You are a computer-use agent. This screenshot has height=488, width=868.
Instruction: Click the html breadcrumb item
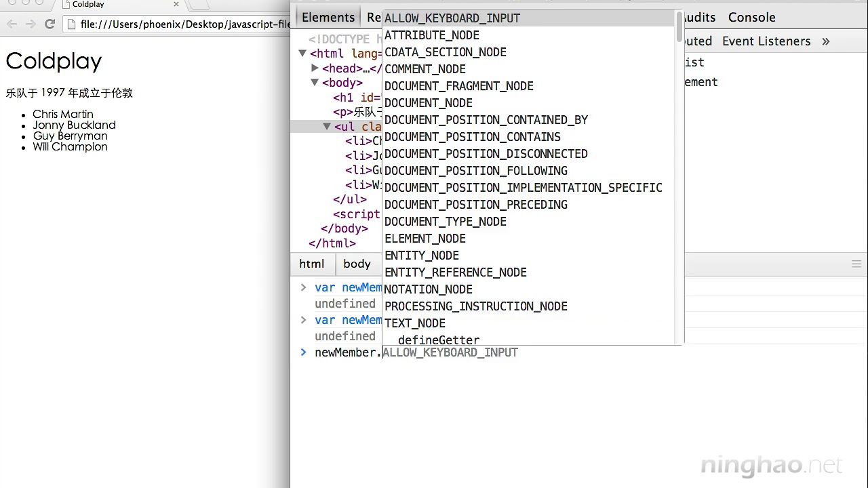(312, 264)
